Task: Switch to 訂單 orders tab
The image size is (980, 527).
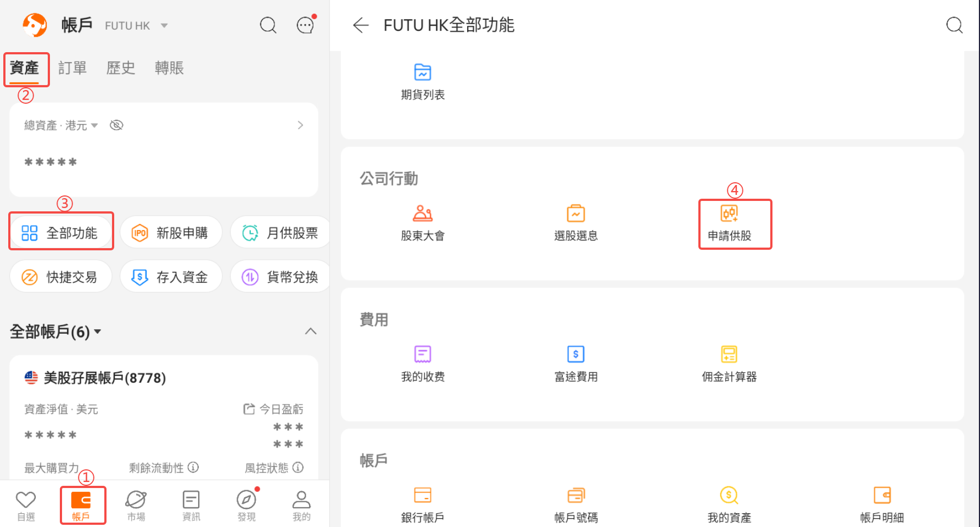Action: point(72,68)
